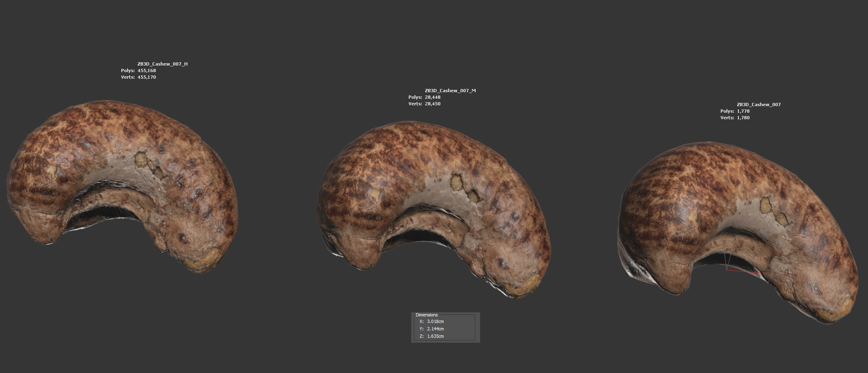Click the Polys 1,778 count
Screen dimensions: 868x373
[x=743, y=111]
